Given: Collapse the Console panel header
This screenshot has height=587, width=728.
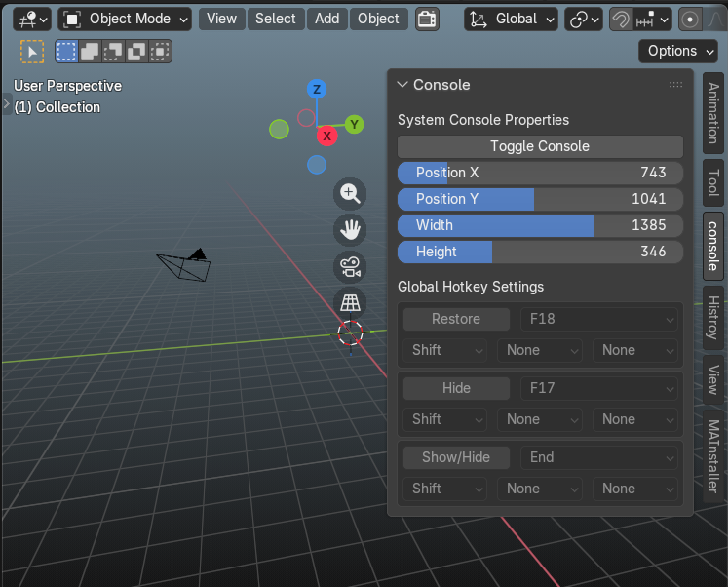Looking at the screenshot, I should [x=433, y=85].
